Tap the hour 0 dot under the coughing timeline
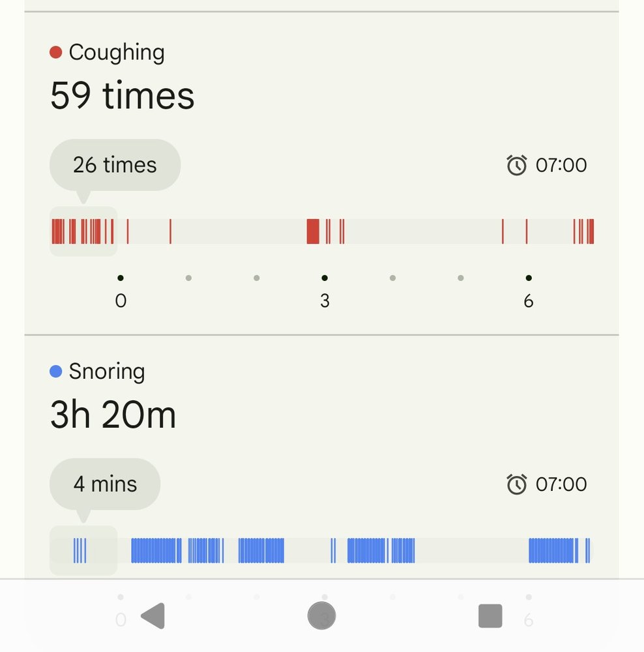This screenshot has height=652, width=644. point(121,278)
